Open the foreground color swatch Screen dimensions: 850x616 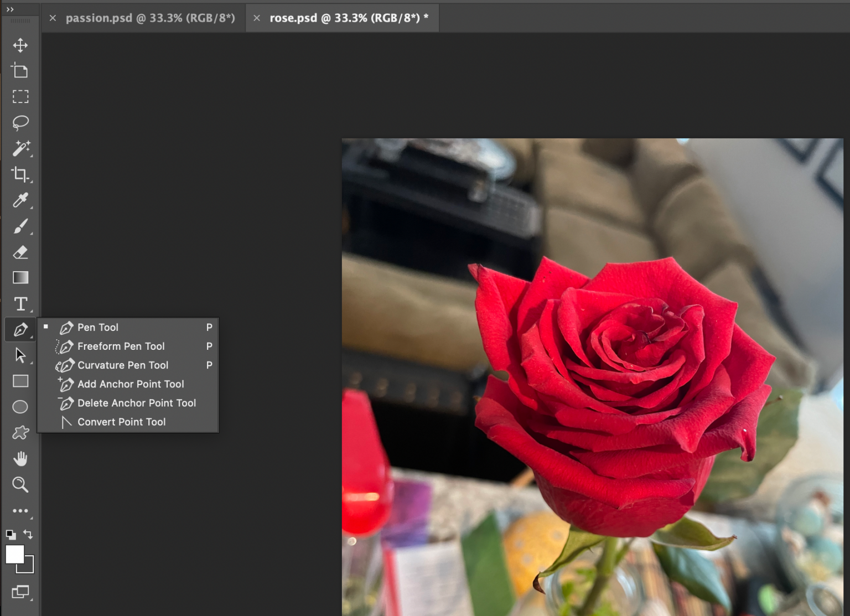coord(14,554)
